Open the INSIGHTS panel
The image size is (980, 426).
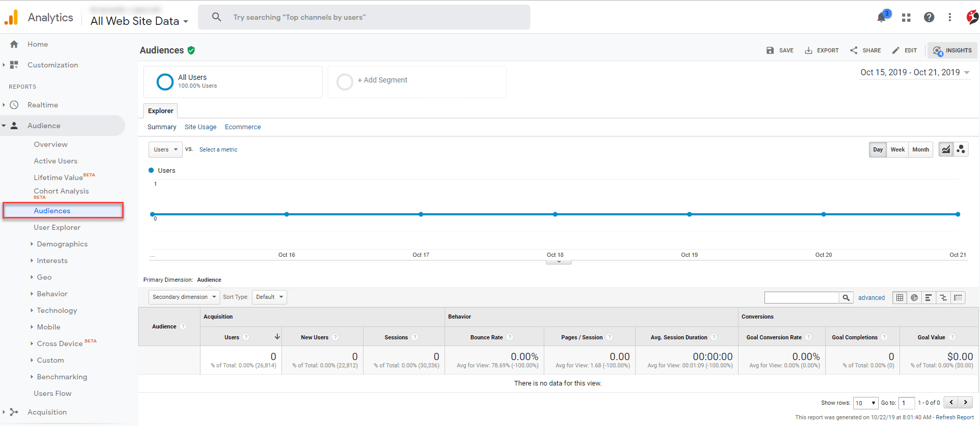click(952, 50)
